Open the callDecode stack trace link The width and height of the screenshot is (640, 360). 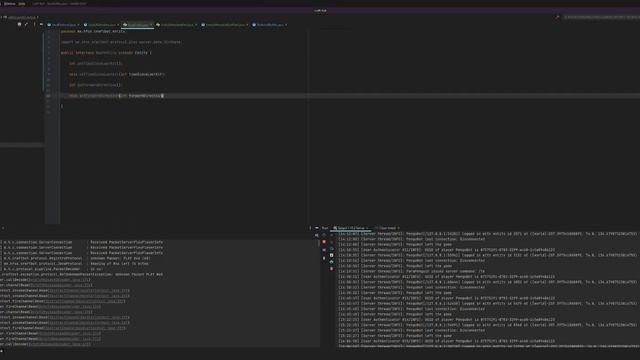(x=60, y=280)
